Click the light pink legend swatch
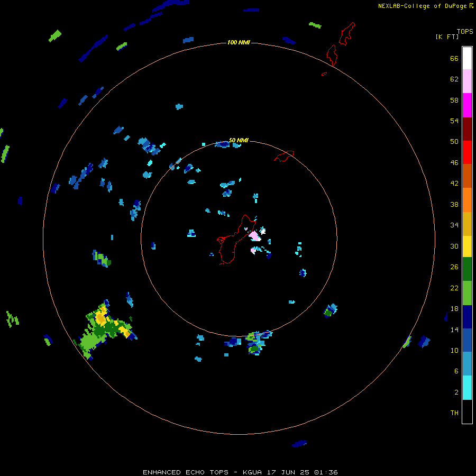The height and width of the screenshot is (476, 476). [x=467, y=81]
